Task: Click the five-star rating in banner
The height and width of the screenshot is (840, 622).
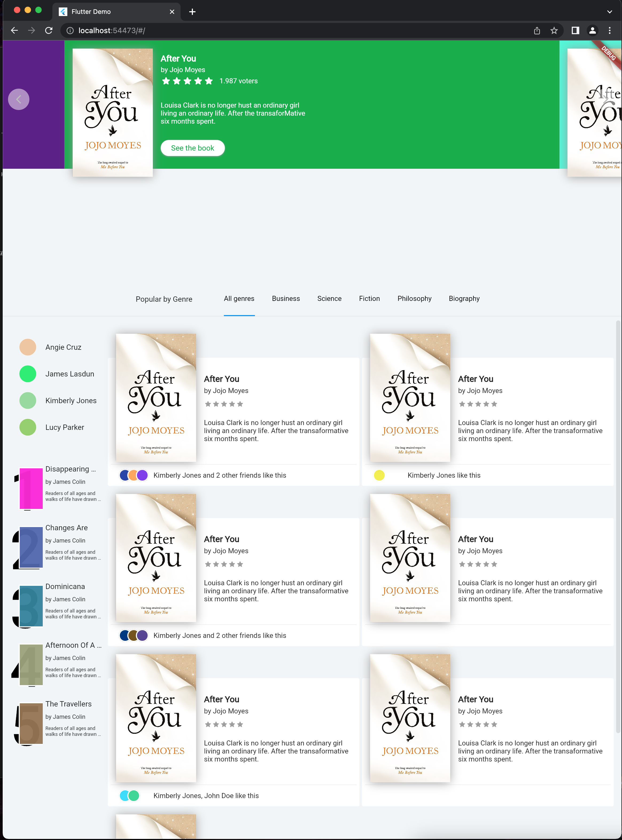Action: (188, 81)
